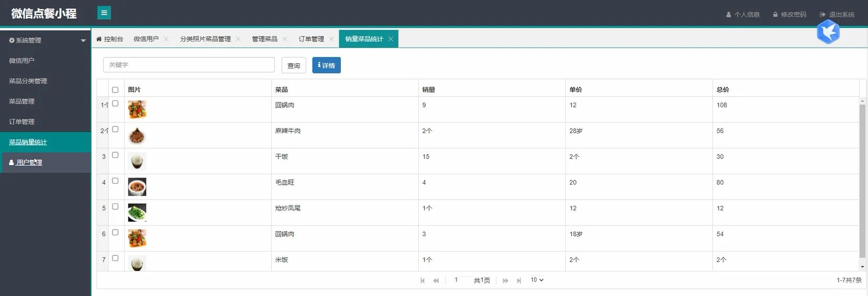This screenshot has width=868, height=296.
Task: Select 毛血旺 dish name cell
Action: click(344, 187)
